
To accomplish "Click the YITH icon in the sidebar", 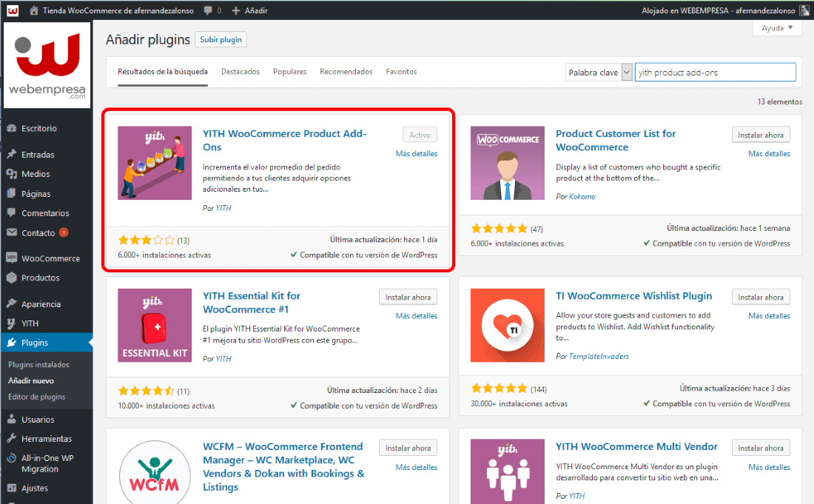I will pos(11,323).
